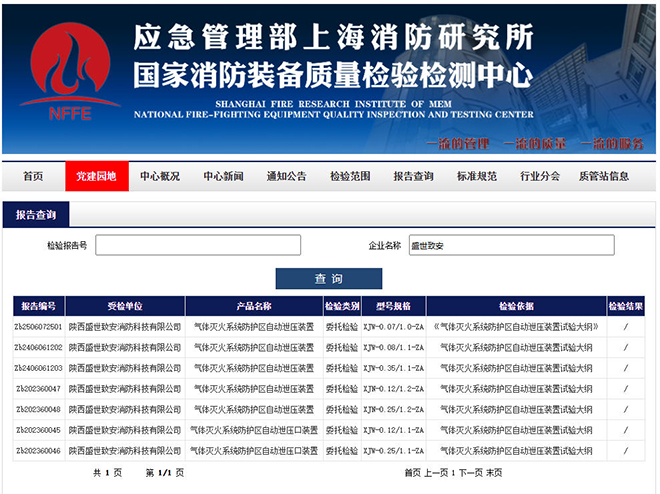Click the 企业名称 input containing 盛世致安
The image size is (660, 494).
[510, 245]
